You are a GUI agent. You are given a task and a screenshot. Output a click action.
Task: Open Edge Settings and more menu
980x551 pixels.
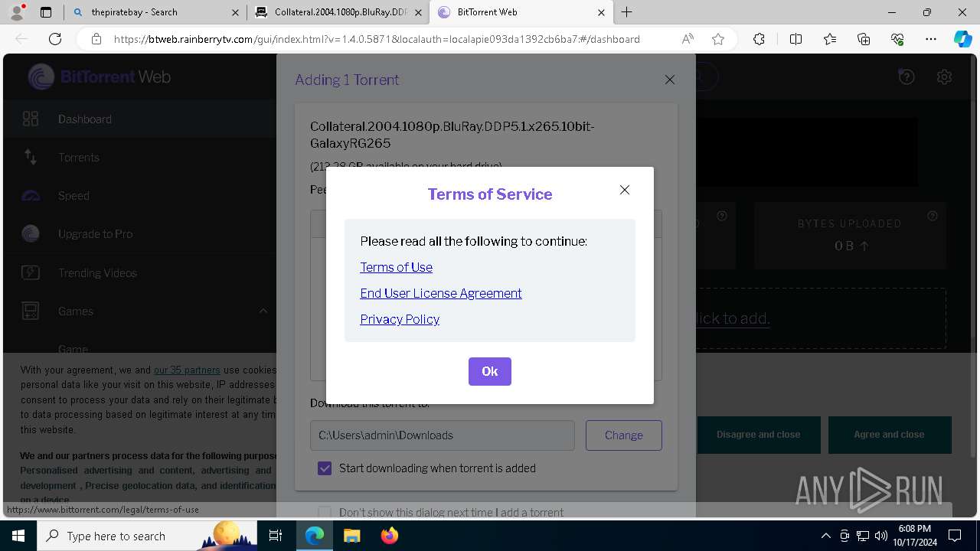click(x=931, y=39)
